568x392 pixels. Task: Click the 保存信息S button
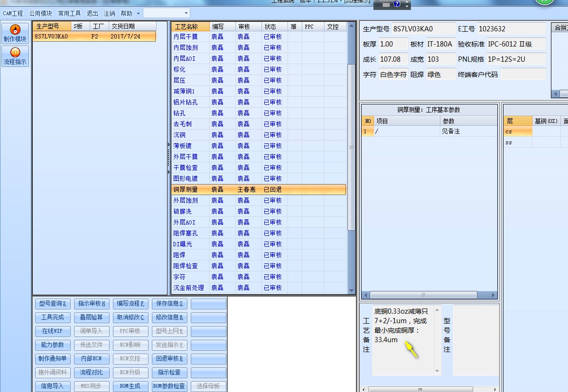pos(169,304)
